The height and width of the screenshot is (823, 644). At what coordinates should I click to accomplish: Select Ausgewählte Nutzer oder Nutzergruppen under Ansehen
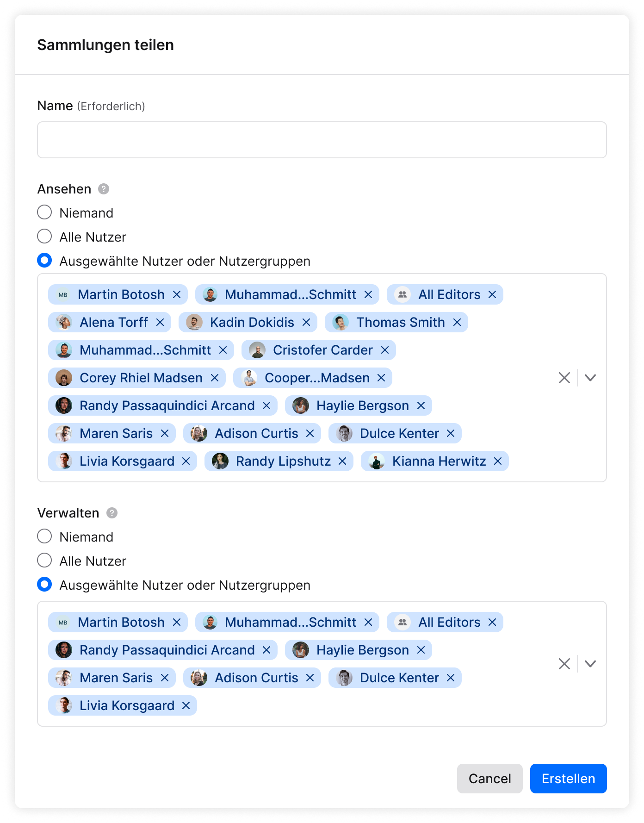pos(44,261)
